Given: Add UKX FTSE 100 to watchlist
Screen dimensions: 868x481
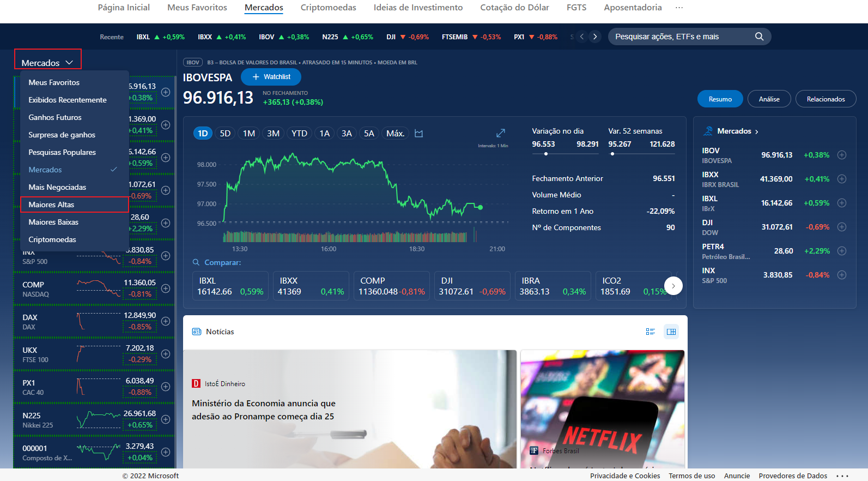Looking at the screenshot, I should (166, 354).
